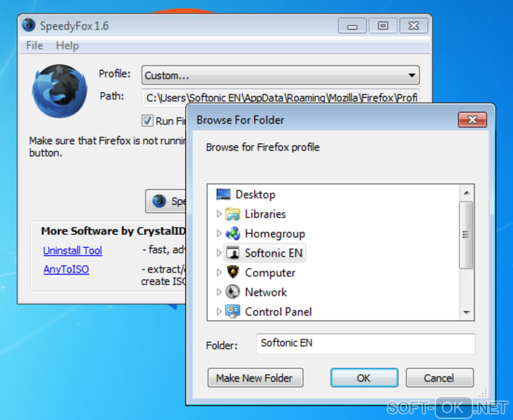Viewport: 513px width, 420px height.
Task: Click the Homegroup spheres icon
Action: (x=233, y=233)
